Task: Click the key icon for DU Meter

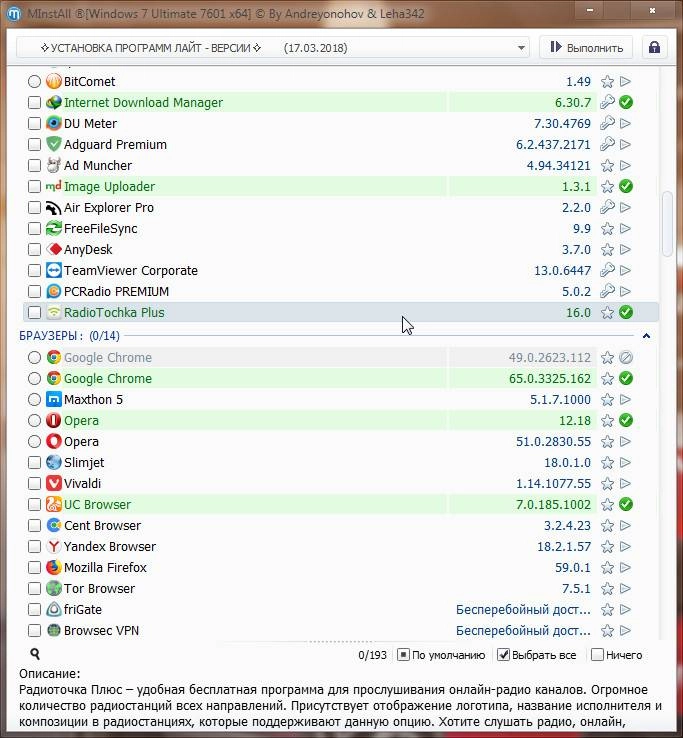Action: [607, 123]
